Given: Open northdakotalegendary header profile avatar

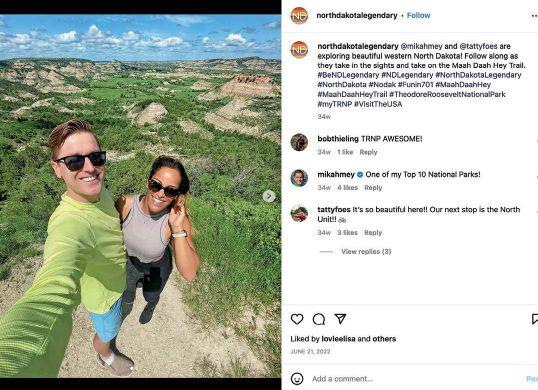Looking at the screenshot, I should coord(299,15).
